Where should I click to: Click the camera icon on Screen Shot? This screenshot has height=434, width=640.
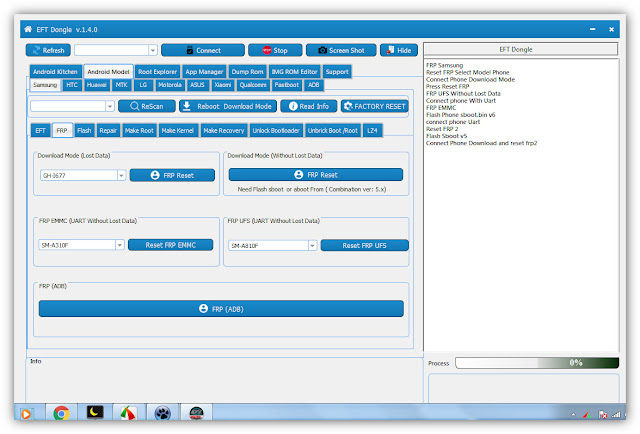pos(322,50)
